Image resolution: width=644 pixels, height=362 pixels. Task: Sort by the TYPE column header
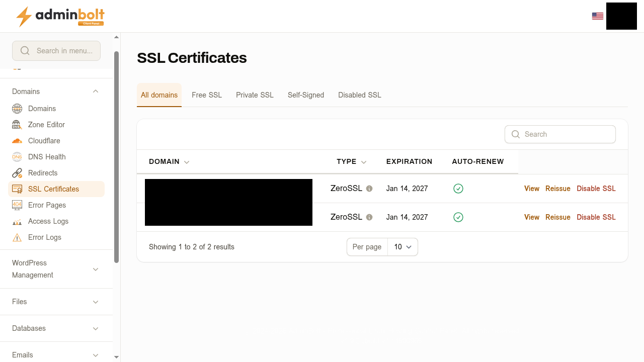click(x=352, y=162)
